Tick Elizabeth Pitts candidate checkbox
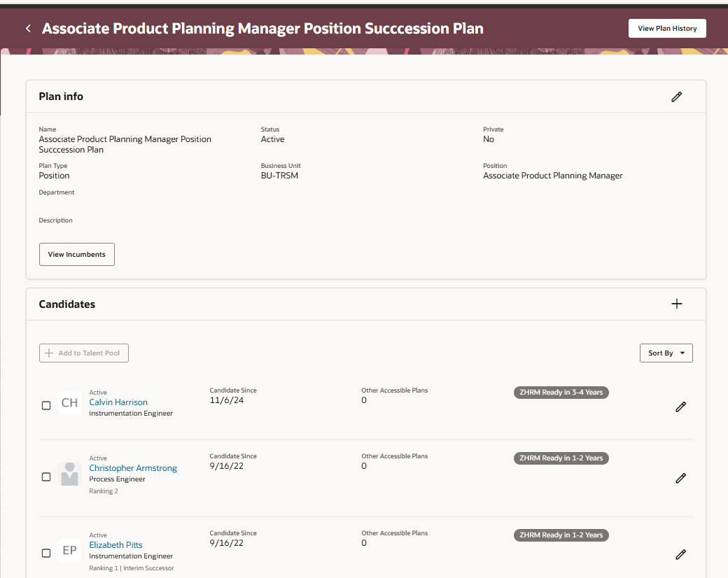The height and width of the screenshot is (578, 728). [46, 553]
